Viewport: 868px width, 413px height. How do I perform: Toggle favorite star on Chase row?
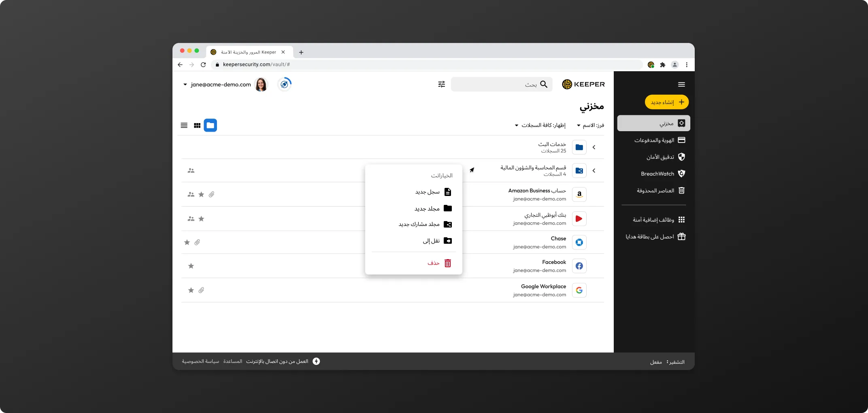click(187, 242)
